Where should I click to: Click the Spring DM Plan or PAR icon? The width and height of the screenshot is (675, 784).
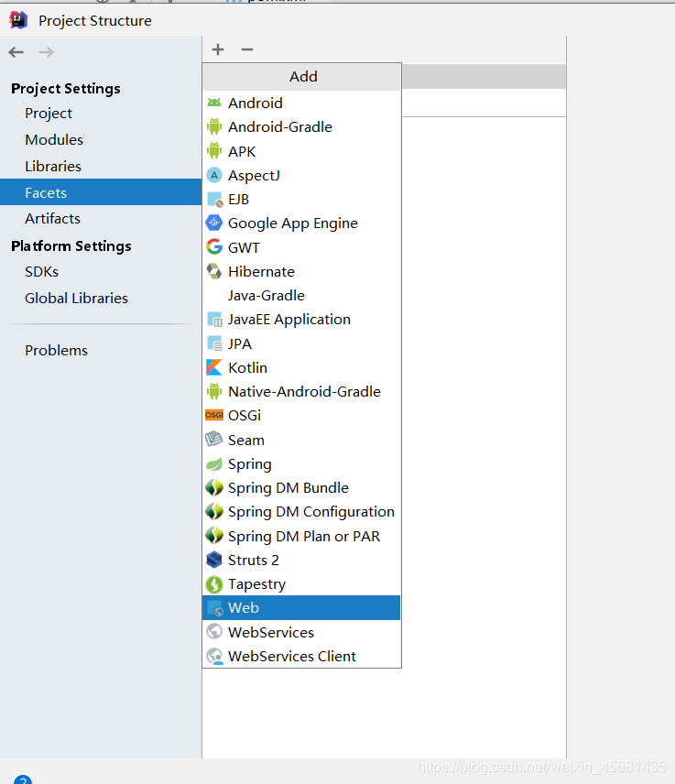214,536
